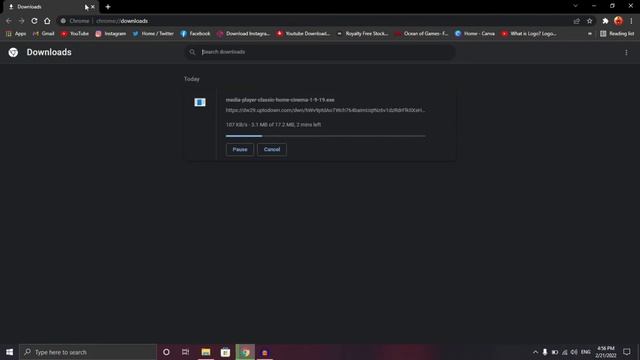
Task: Open Microsoft Store from the taskbar
Action: [x=225, y=352]
